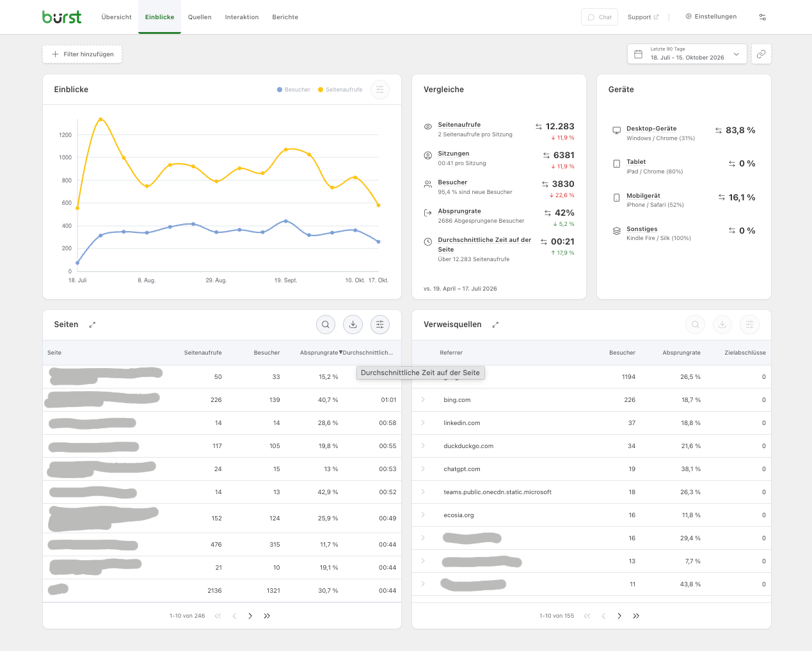Viewport: 812px width, 651px height.
Task: Search in Verweisquellen panel
Action: pyautogui.click(x=695, y=325)
